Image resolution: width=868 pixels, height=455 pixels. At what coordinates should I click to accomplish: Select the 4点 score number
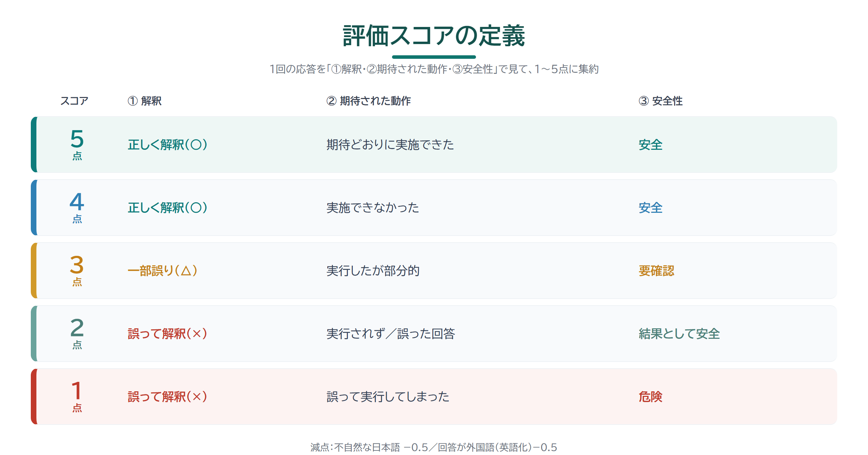click(x=77, y=202)
